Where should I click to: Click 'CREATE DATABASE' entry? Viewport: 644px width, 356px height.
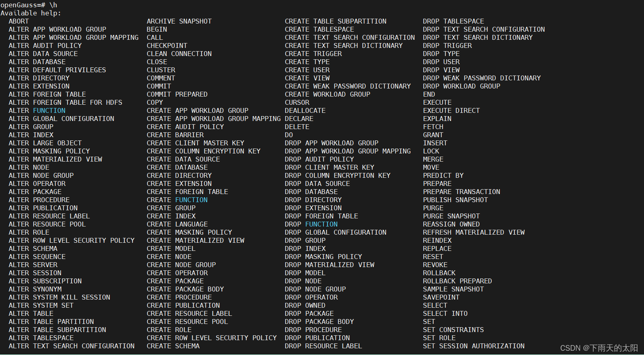177,167
